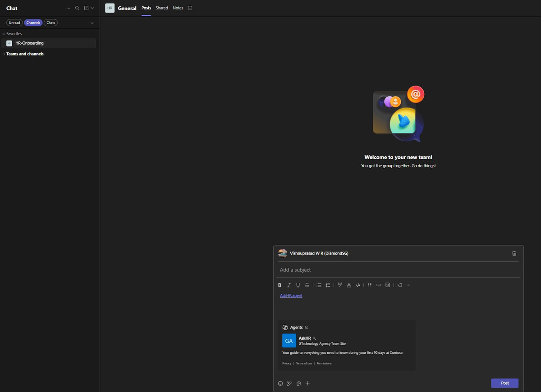Insert a bulleted list
This screenshot has height=392, width=541.
(x=319, y=285)
